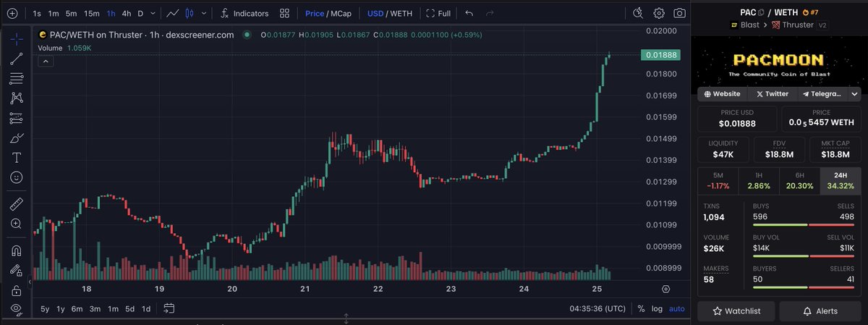Open the candle chart style dropdown

(205, 13)
